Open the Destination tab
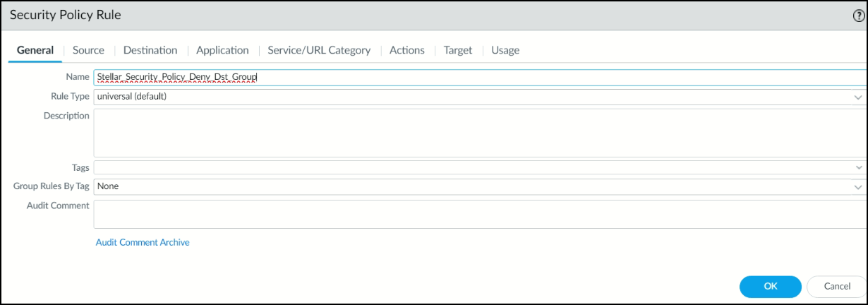The width and height of the screenshot is (868, 305). tap(150, 50)
